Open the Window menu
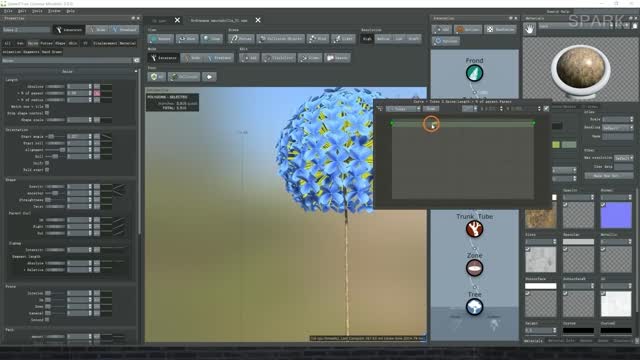 (x=54, y=11)
